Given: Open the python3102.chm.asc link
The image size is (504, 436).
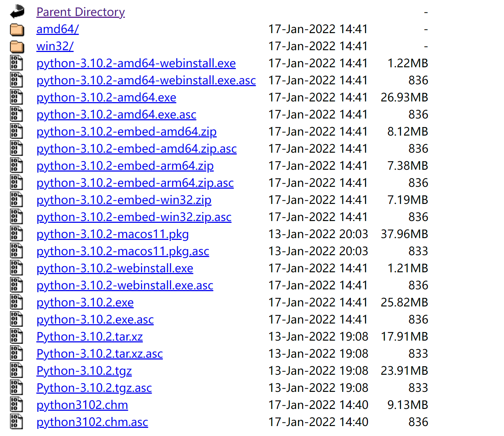Looking at the screenshot, I should (92, 422).
